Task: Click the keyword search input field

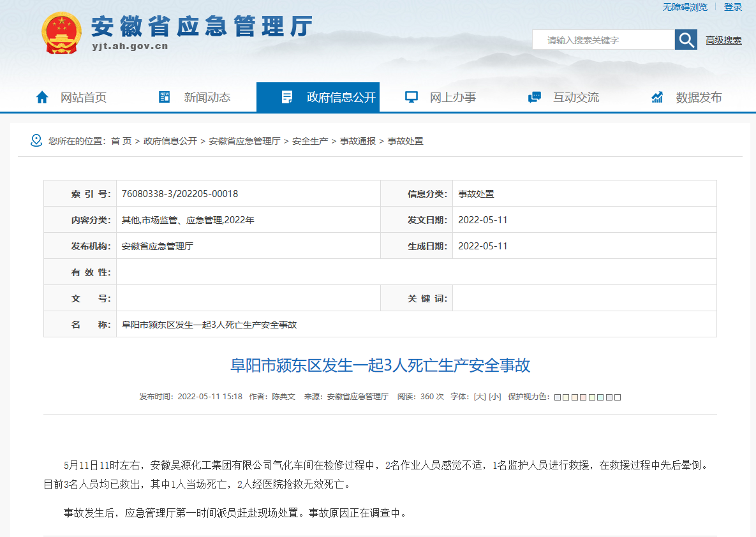Action: click(603, 40)
